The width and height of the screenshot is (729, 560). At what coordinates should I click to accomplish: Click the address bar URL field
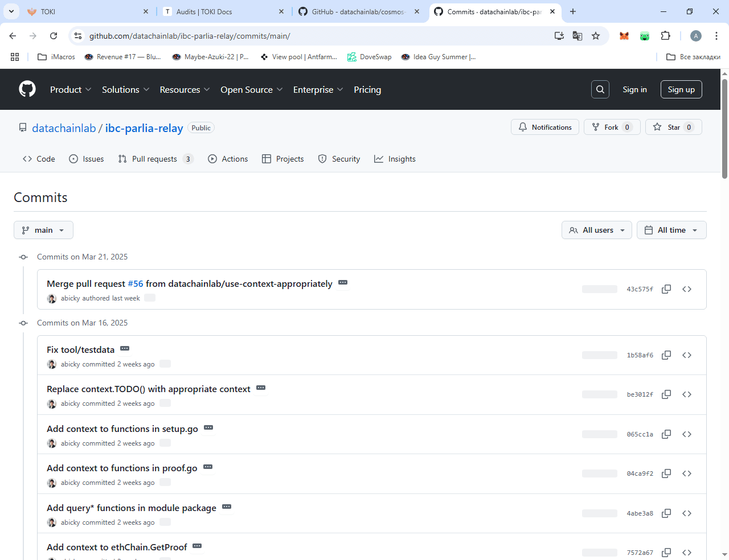click(319, 36)
